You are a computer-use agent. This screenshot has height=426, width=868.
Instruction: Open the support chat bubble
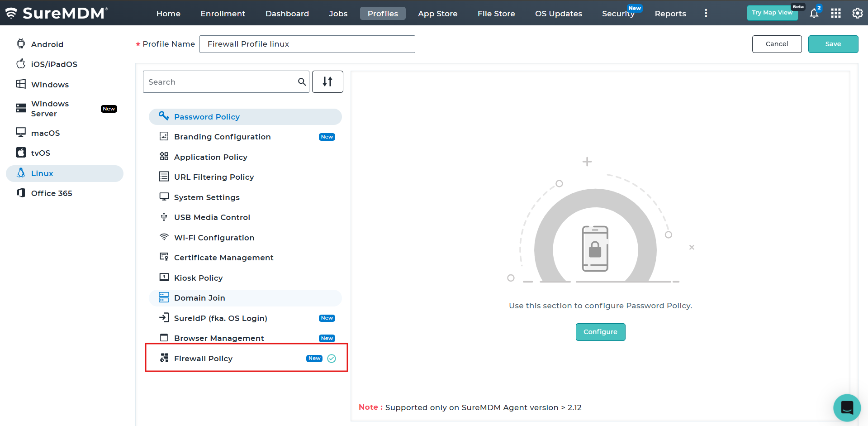pyautogui.click(x=847, y=407)
